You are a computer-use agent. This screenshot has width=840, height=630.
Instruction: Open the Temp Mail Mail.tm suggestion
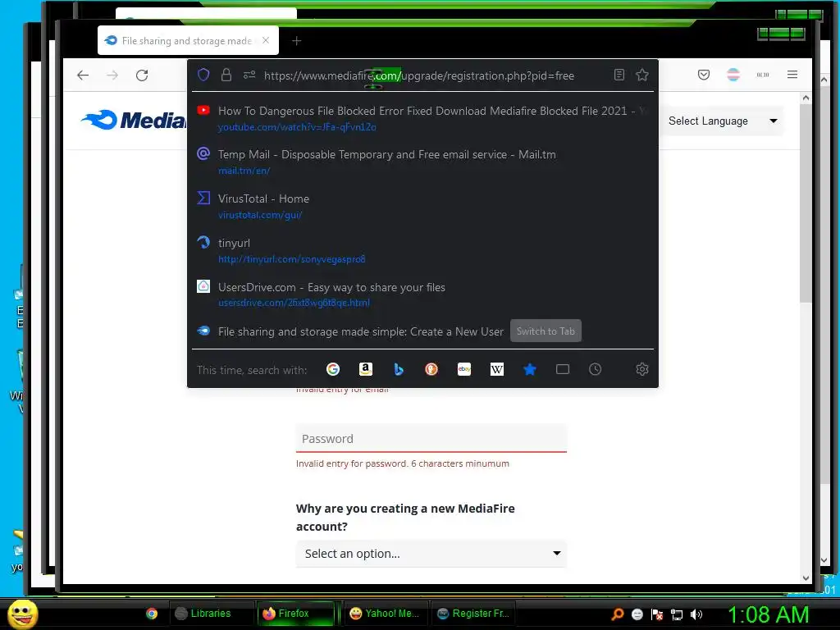tap(422, 162)
